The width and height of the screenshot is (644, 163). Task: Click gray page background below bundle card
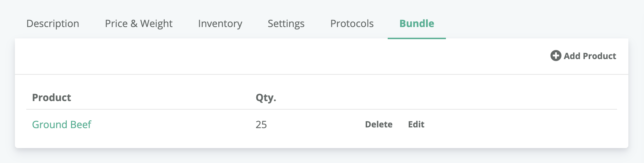pyautogui.click(x=322, y=157)
